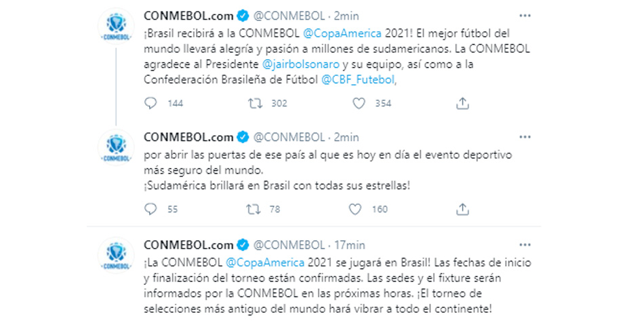Open more options on 17min tweet
Viewport: 644px width, 327px height.
[525, 244]
